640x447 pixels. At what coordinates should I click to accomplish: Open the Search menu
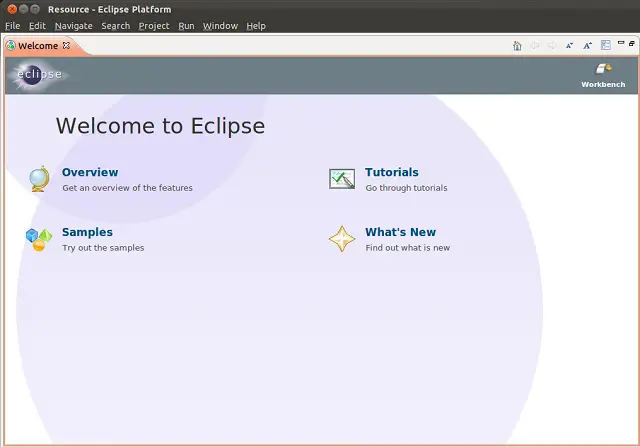click(x=116, y=26)
